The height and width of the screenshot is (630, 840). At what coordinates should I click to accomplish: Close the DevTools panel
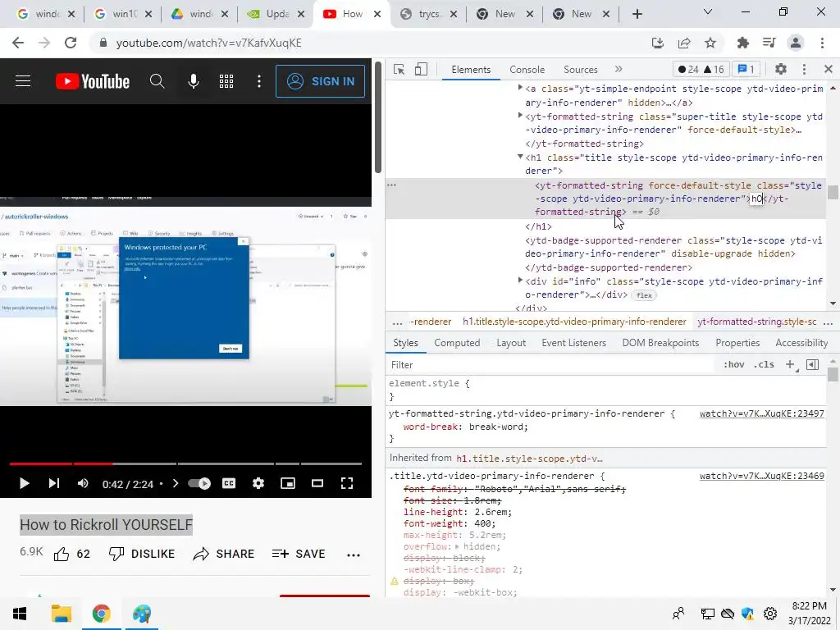(829, 69)
